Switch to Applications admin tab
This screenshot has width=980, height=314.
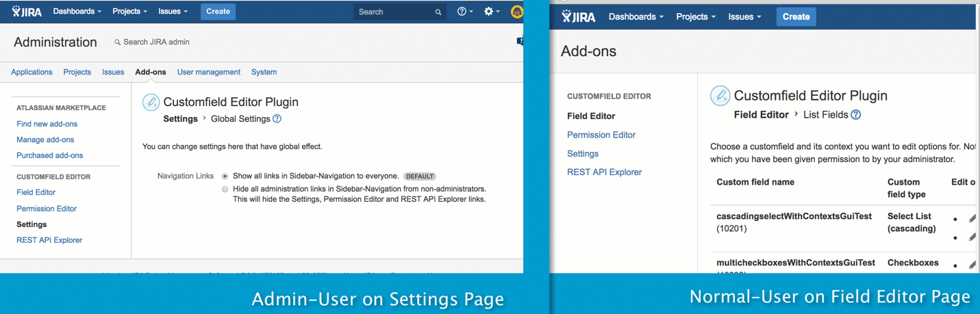pyautogui.click(x=32, y=72)
